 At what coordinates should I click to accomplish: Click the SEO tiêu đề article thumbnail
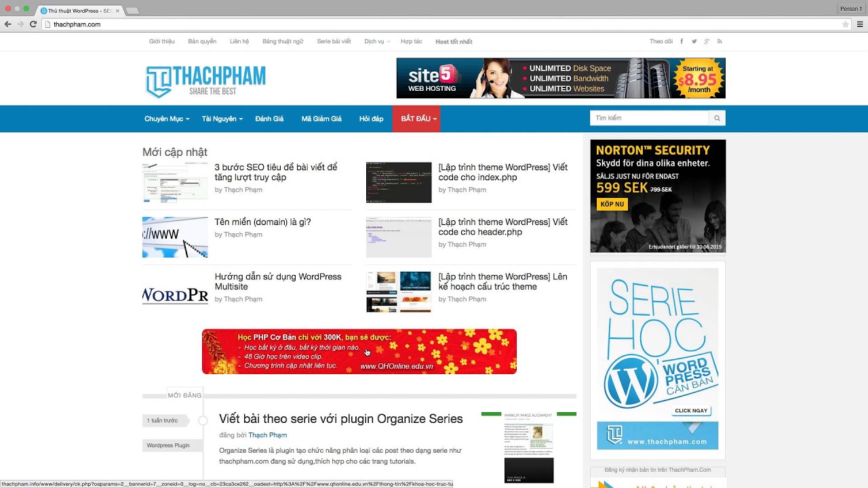175,182
